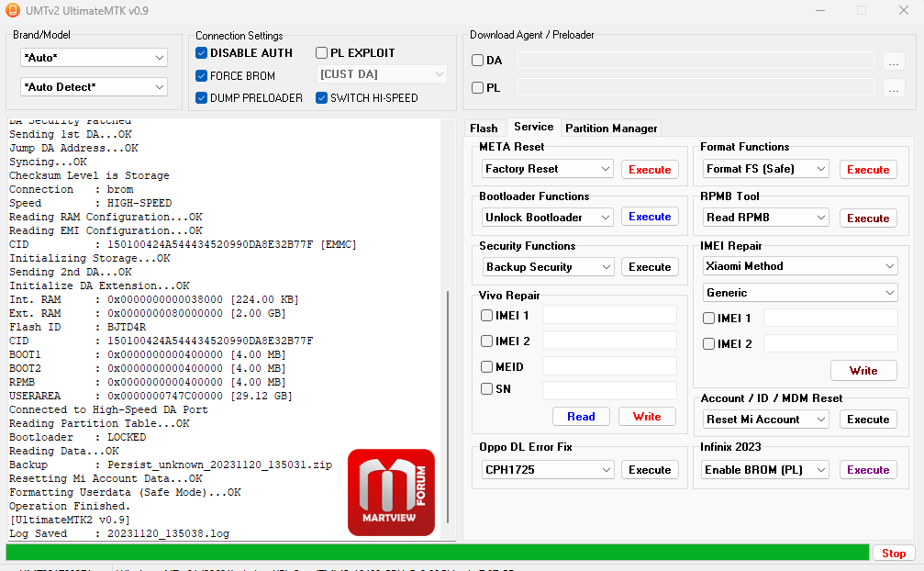Click the 'Log Saved' log line
The width and height of the screenshot is (924, 571).
[119, 533]
